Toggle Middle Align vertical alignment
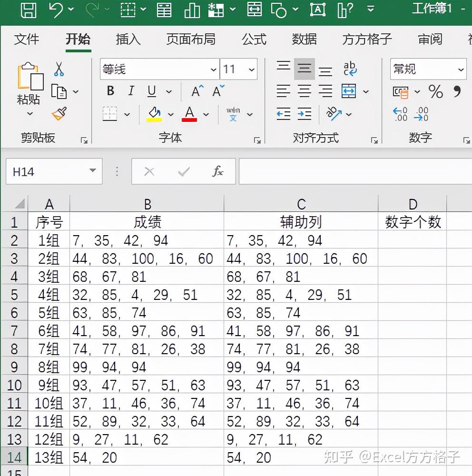The height and width of the screenshot is (476, 472). [x=305, y=69]
